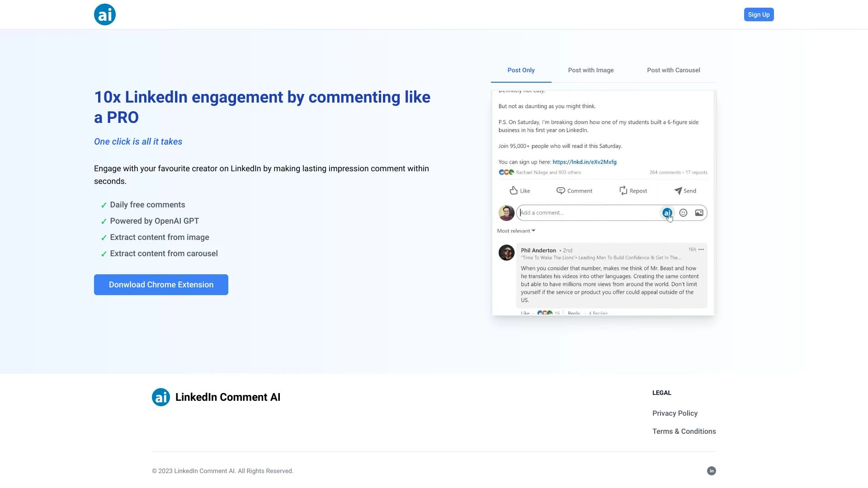
Task: Expand the 4 Replies under Phil Anderton's comment
Action: click(597, 313)
